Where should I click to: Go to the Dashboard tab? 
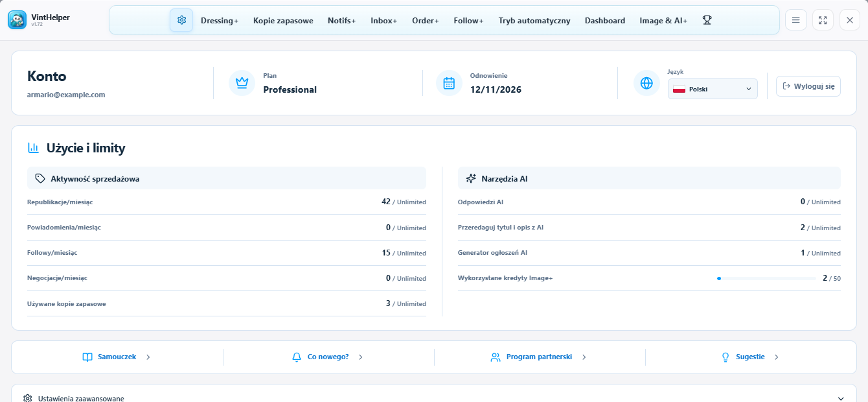pos(605,20)
